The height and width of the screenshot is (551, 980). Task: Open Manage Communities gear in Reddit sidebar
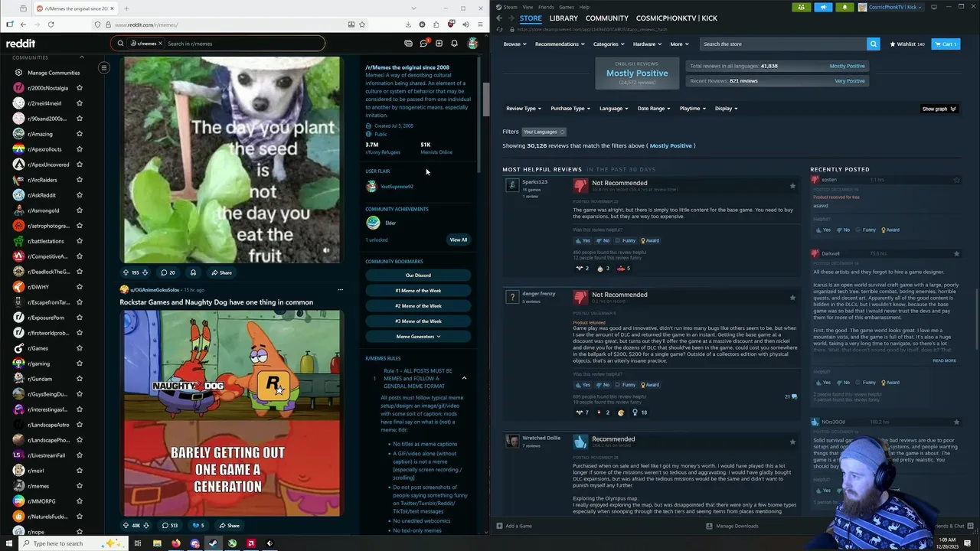point(18,73)
